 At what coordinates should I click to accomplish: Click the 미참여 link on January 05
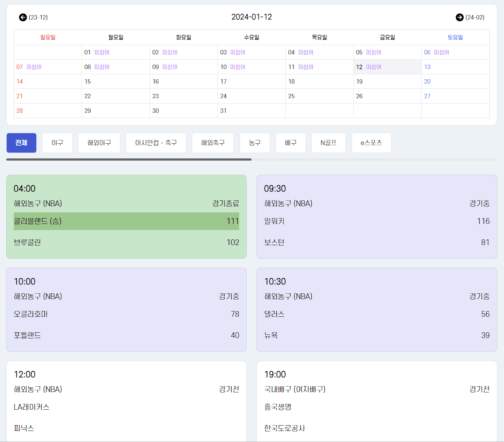tap(373, 53)
